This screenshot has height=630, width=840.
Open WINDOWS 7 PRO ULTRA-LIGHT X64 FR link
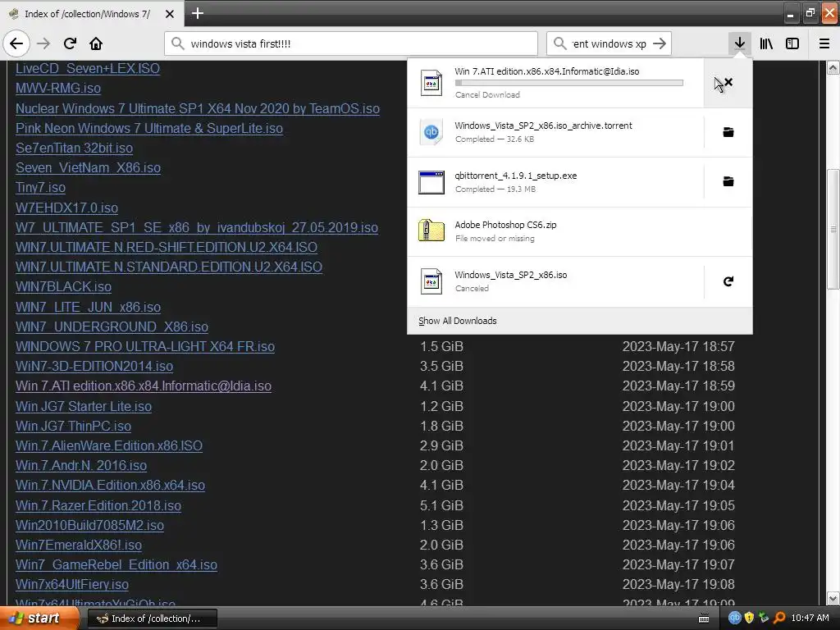[x=144, y=347]
